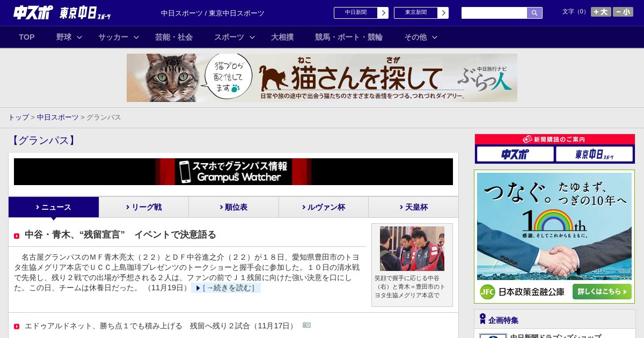The height and width of the screenshot is (338, 644).
Task: Switch to the リーグ戦 tab
Action: [x=144, y=207]
